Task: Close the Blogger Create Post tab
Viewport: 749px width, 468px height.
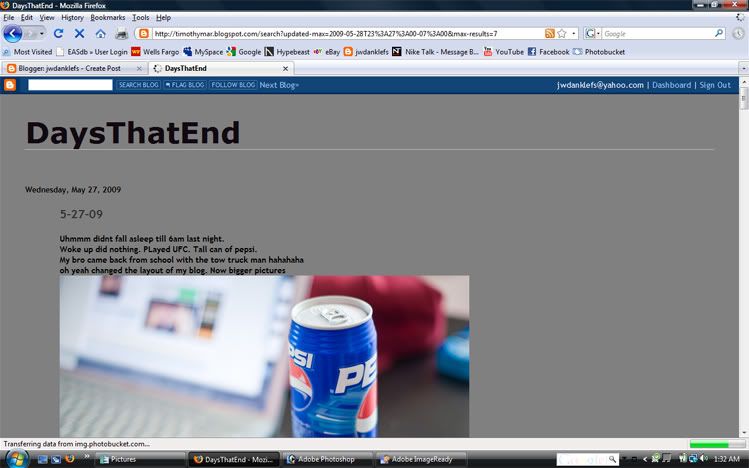Action: point(139,68)
